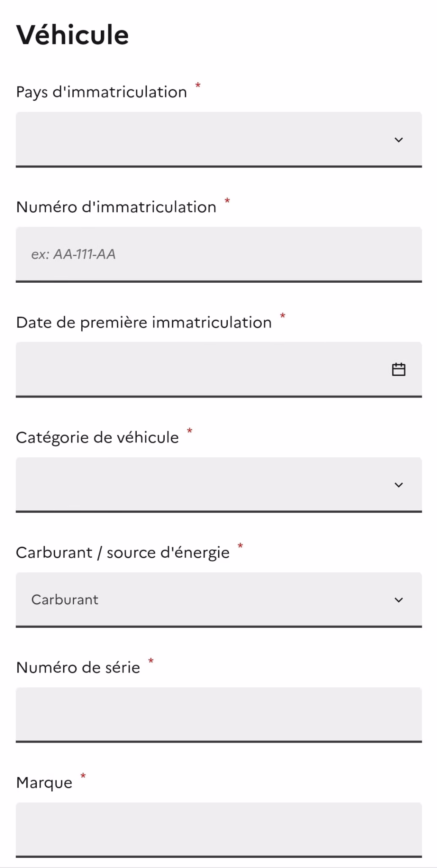The height and width of the screenshot is (868, 437).
Task: Open the Catégorie de véhicule dropdown
Action: click(219, 484)
